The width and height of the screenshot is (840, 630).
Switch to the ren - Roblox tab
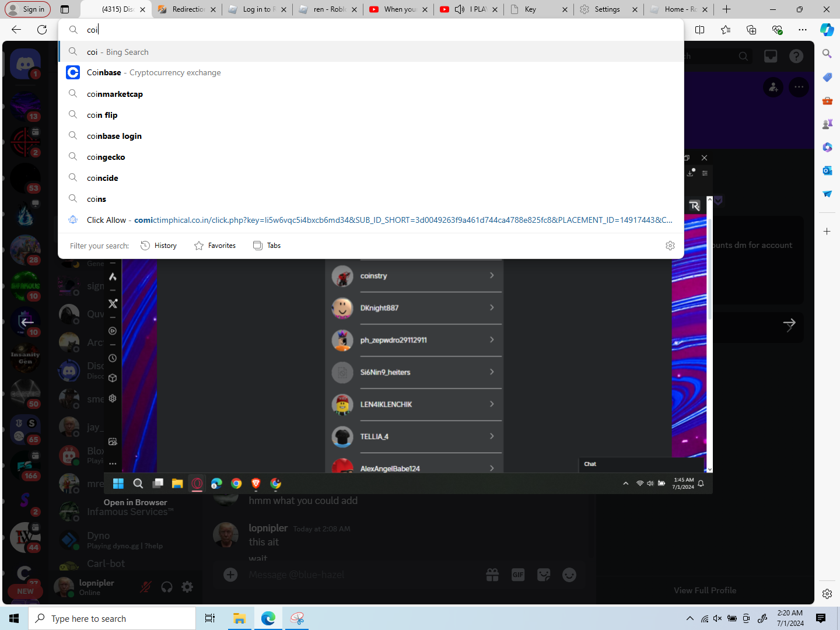pos(327,9)
